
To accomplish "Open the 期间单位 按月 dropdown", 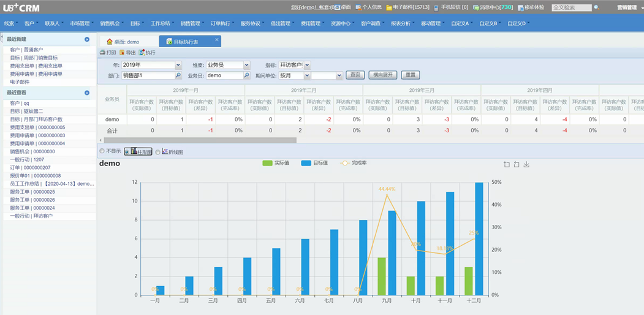I will tap(307, 75).
